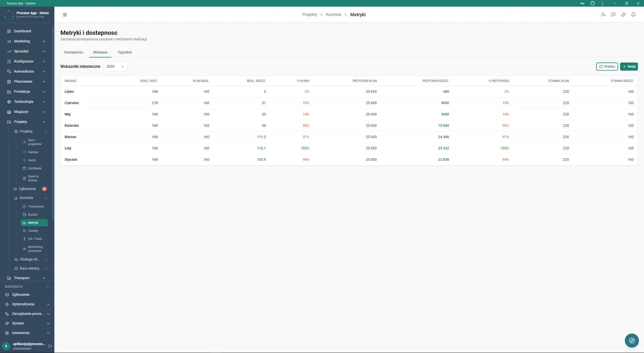Expand the Komunikator menu
Screen dimensions: 644x353
click(27, 71)
